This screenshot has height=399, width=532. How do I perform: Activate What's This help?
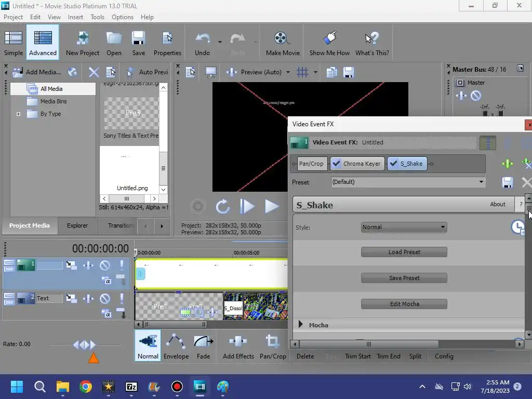(372, 43)
